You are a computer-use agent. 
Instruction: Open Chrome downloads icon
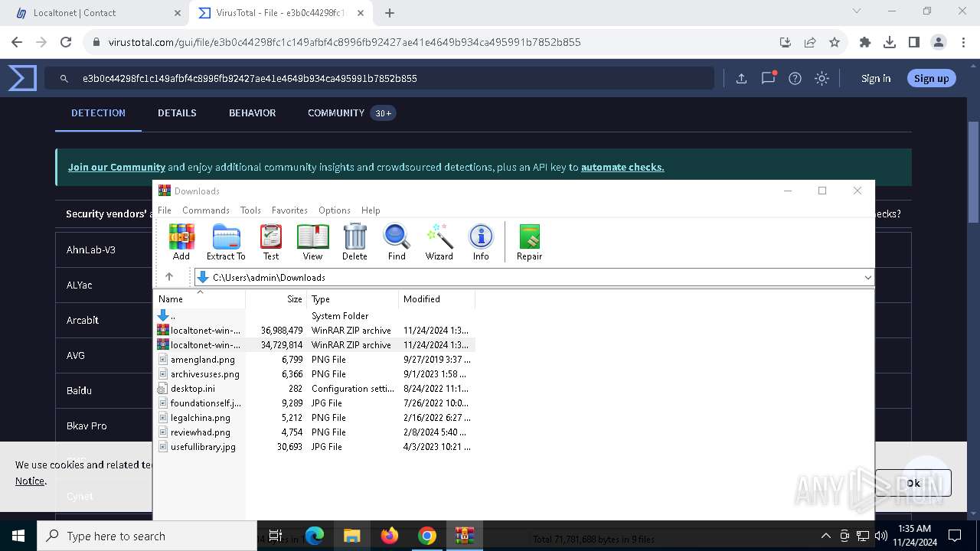[x=890, y=42]
